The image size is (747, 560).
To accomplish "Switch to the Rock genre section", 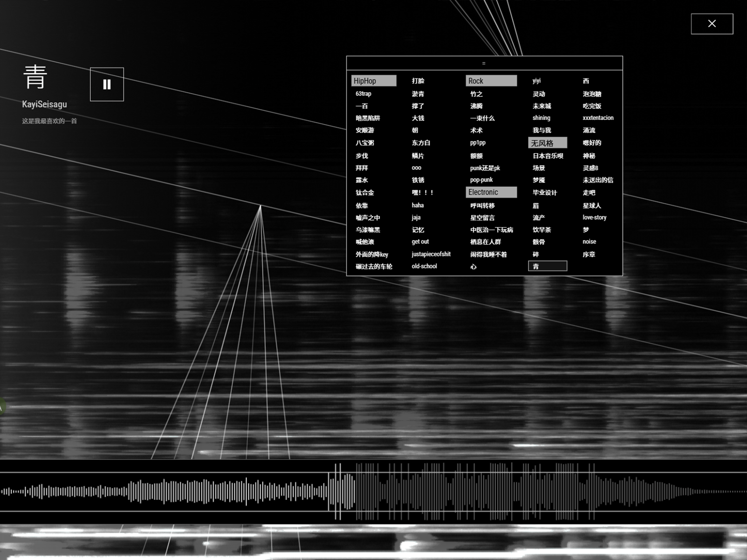I will 491,80.
